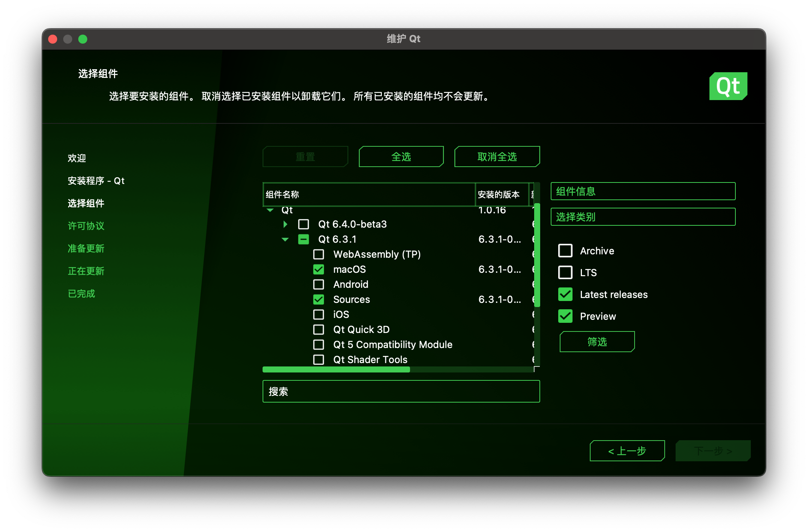808x532 pixels.
Task: Disable the Preview category checkbox
Action: click(x=565, y=316)
